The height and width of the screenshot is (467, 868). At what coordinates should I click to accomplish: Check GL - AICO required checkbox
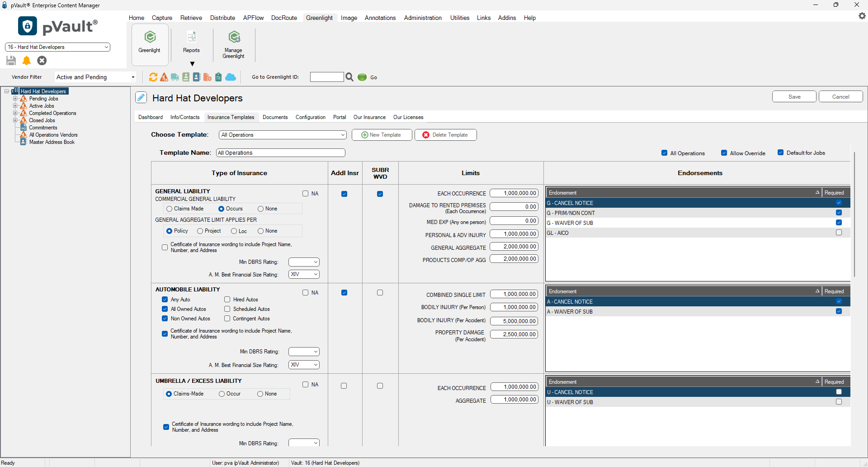839,233
